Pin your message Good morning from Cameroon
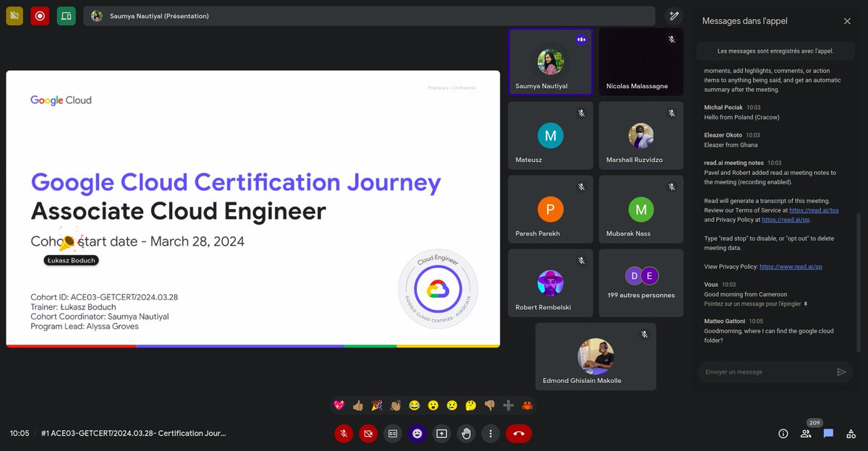The height and width of the screenshot is (451, 868). tap(804, 304)
